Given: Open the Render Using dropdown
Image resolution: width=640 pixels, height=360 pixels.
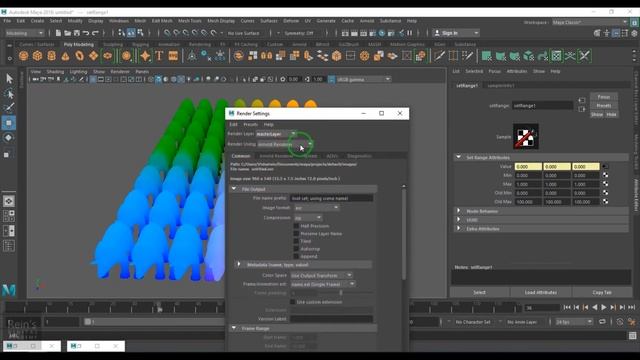Looking at the screenshot, I should pos(285,144).
